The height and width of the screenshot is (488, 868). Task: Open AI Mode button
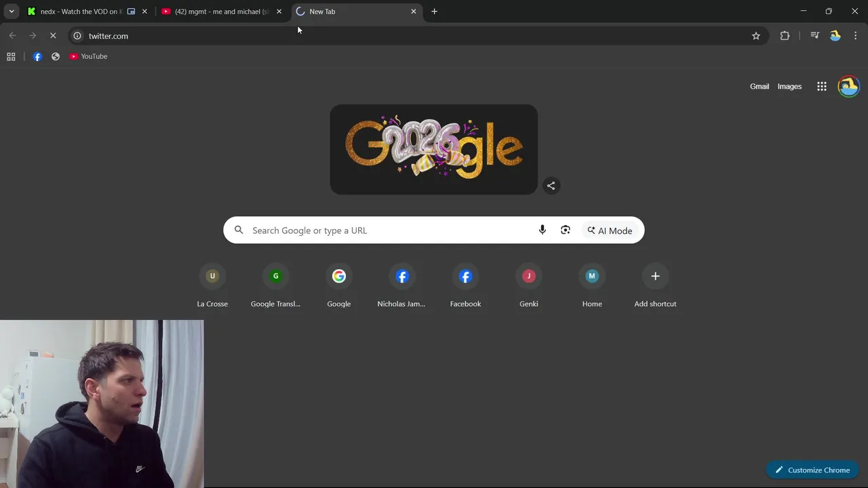click(610, 230)
